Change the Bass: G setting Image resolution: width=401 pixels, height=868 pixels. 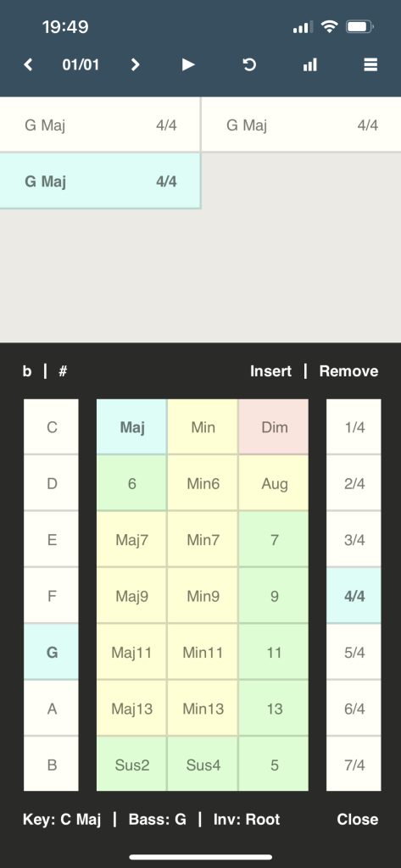[158, 820]
